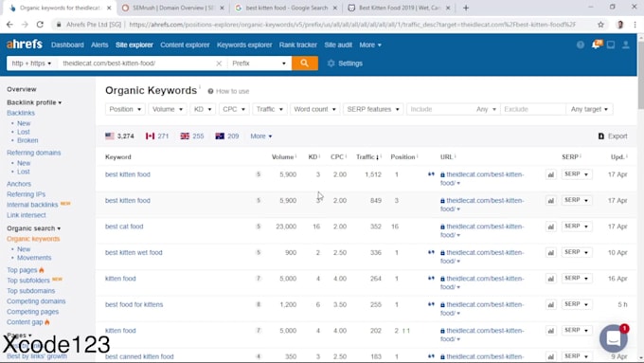
Task: Click browser back arrow
Action: [9, 25]
